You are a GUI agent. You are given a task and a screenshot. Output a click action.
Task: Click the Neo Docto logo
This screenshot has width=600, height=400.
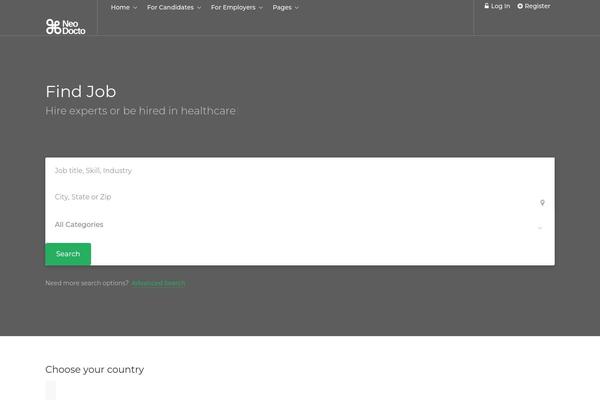click(x=65, y=27)
